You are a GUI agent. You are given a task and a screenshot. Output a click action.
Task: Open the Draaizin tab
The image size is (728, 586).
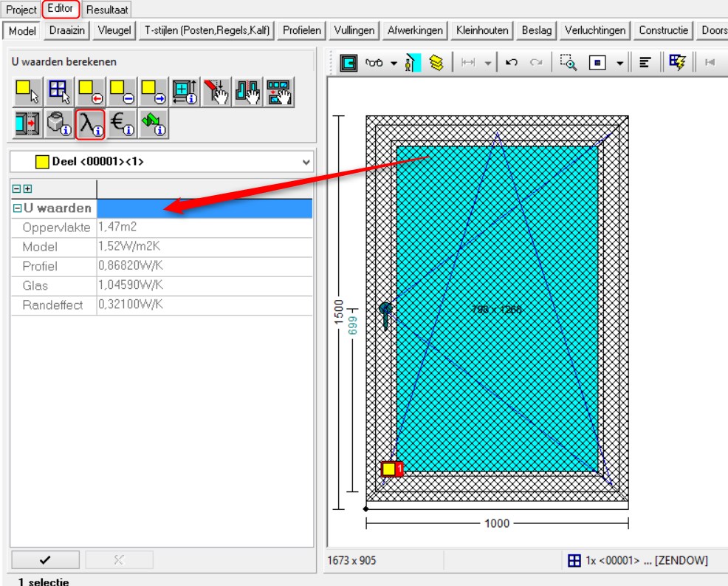(x=67, y=30)
